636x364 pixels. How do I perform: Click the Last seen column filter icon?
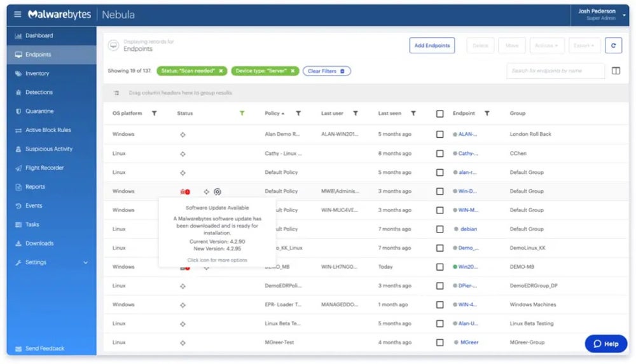tap(413, 114)
